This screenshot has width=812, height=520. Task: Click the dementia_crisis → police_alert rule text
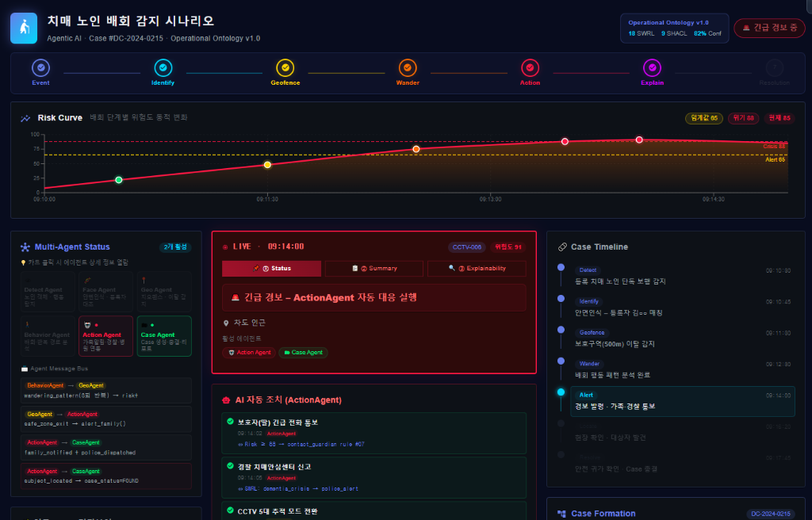(x=311, y=489)
